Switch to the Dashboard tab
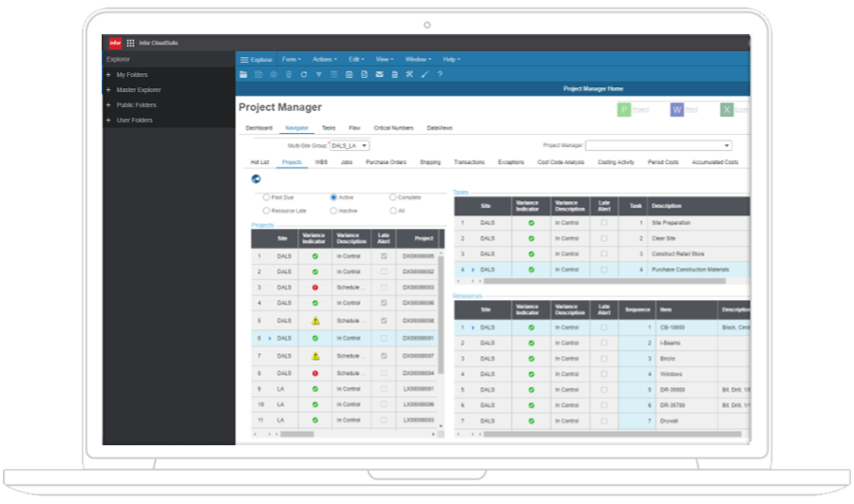The height and width of the screenshot is (504, 854). click(x=258, y=128)
